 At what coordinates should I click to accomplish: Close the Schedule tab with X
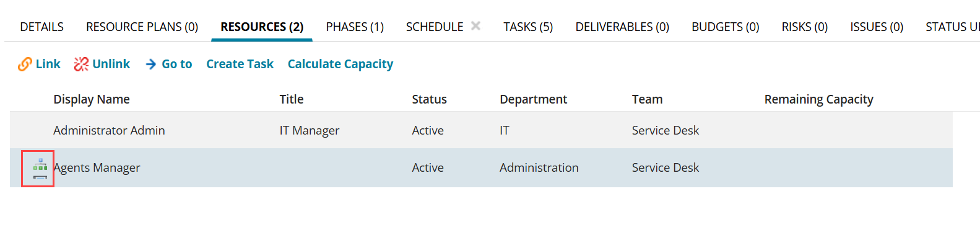475,26
